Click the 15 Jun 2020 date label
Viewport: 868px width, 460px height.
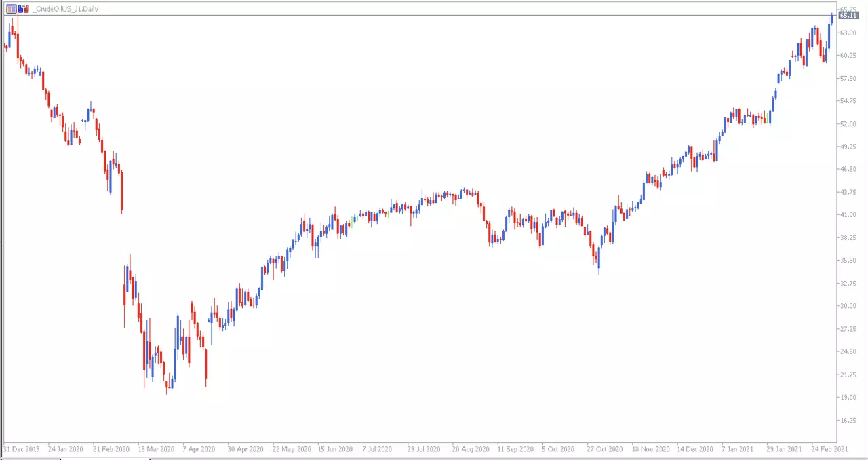pos(335,449)
